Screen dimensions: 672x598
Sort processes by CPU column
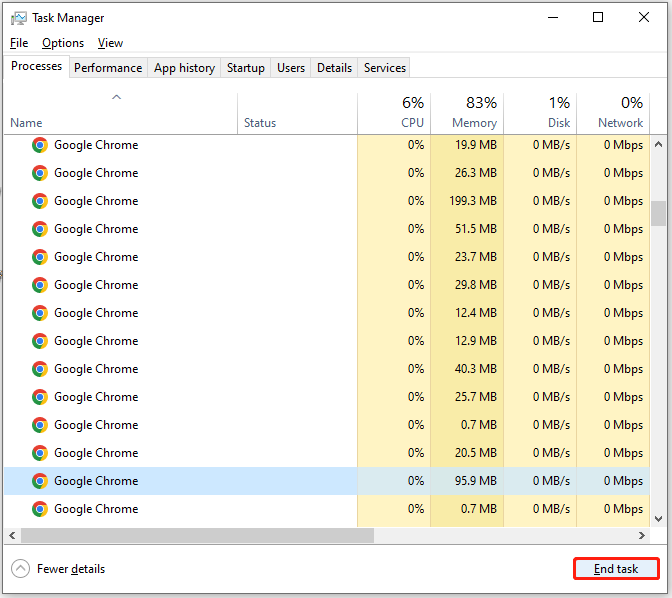pos(394,113)
